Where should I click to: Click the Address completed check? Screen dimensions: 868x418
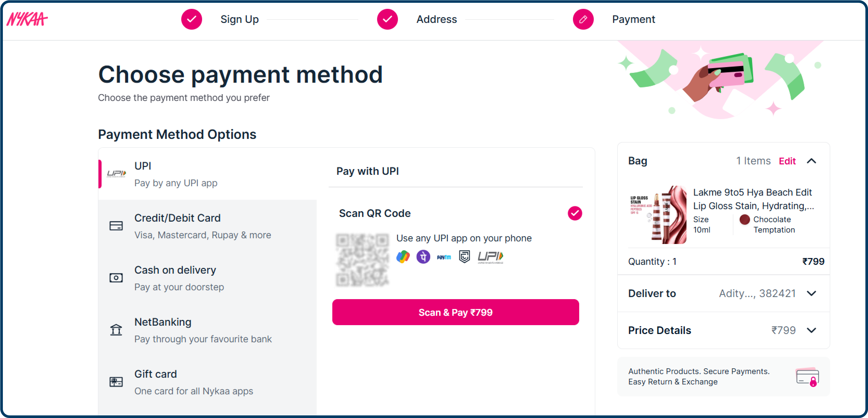pyautogui.click(x=387, y=19)
